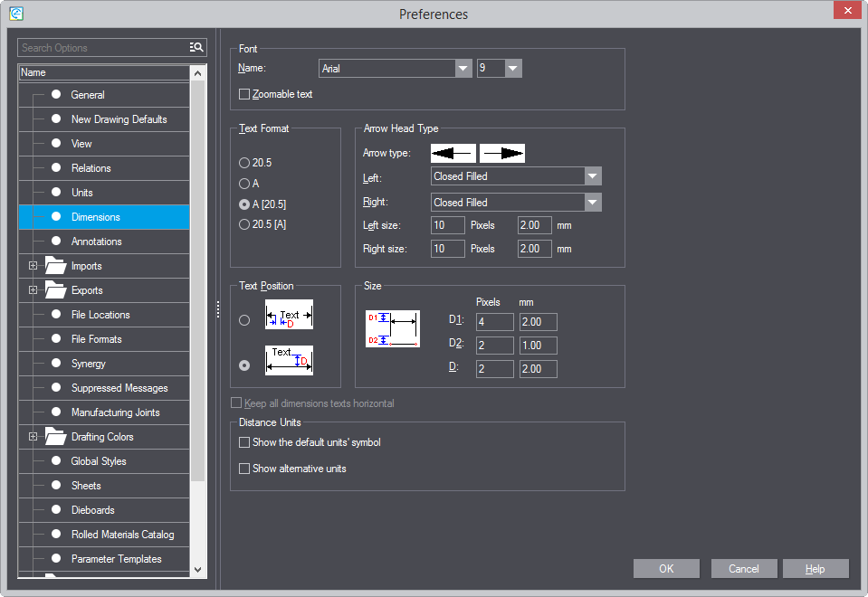Click the bullet icon beside Sheets
868x597 pixels.
click(56, 485)
